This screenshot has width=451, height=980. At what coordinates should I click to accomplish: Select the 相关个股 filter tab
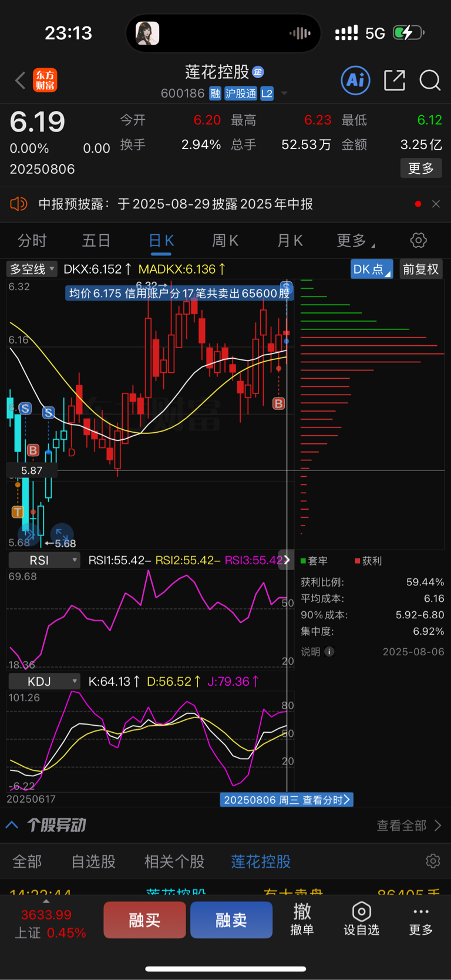click(174, 861)
